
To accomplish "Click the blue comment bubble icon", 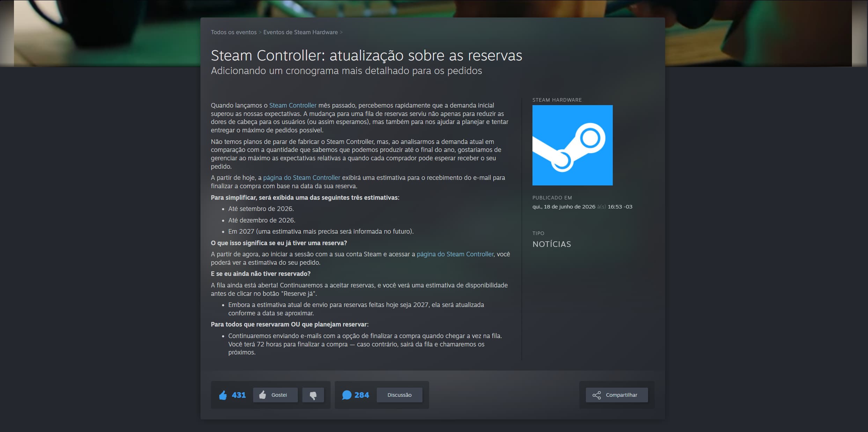I will [346, 395].
